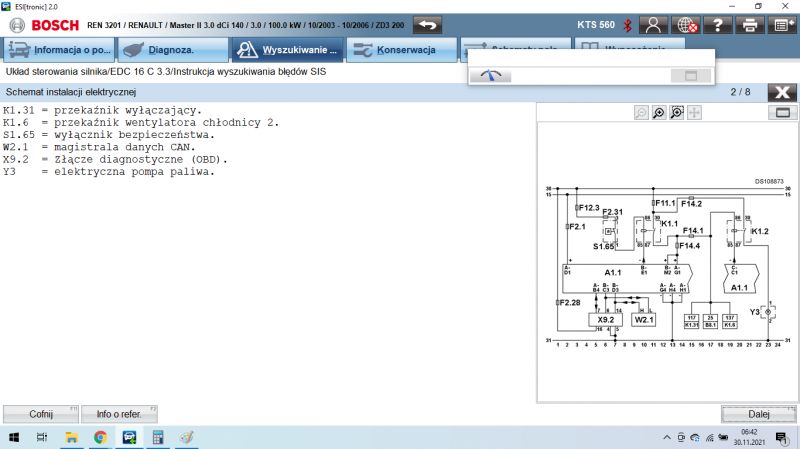800x449 pixels.
Task: Open the notification center icon
Action: click(781, 437)
